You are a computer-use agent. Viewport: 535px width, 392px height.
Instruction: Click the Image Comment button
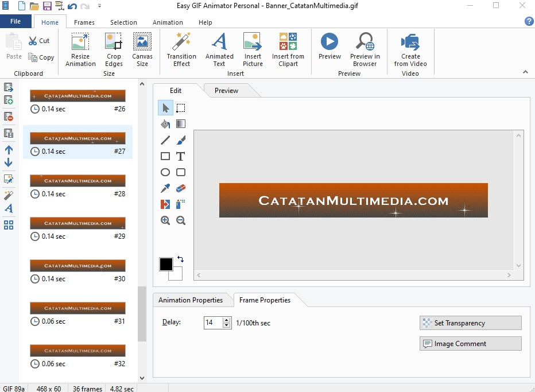(471, 344)
